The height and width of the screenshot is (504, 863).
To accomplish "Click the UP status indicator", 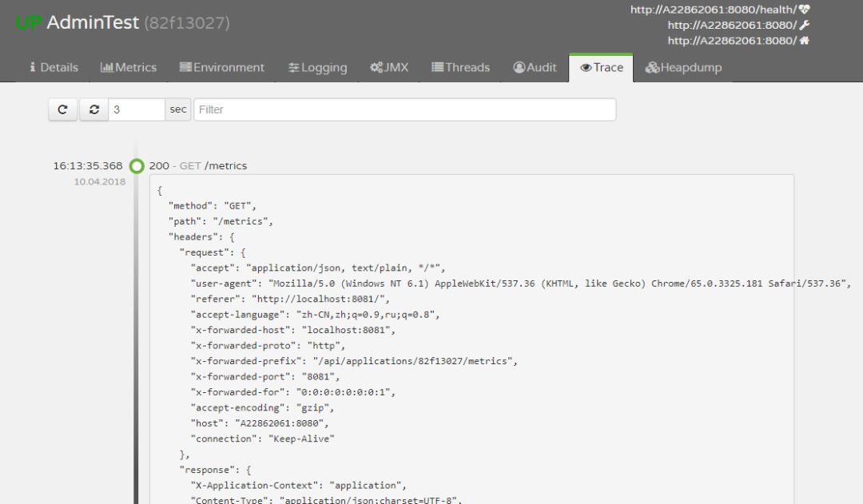I will click(x=28, y=22).
